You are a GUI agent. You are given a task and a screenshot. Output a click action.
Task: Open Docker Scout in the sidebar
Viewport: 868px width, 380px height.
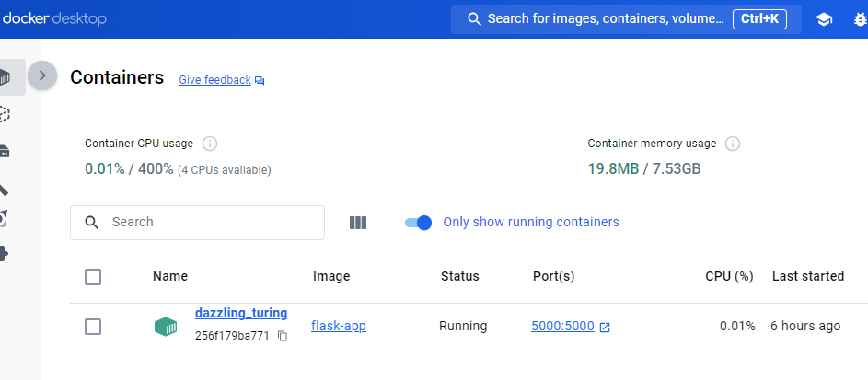click(x=4, y=220)
